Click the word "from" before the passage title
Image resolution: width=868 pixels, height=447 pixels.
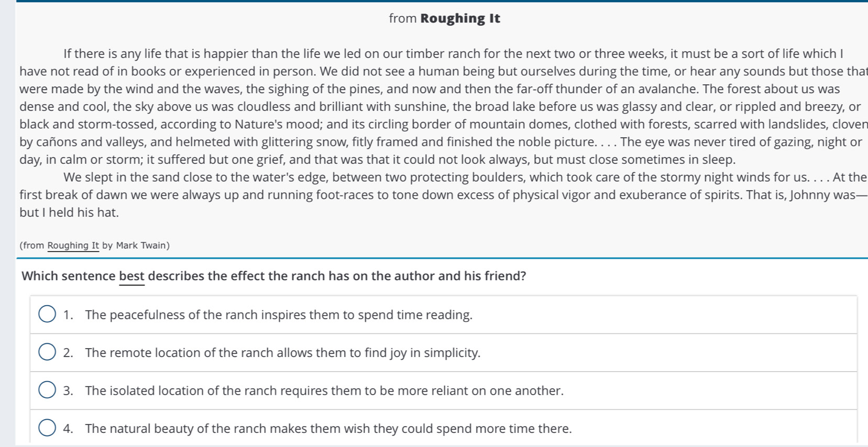coord(403,18)
